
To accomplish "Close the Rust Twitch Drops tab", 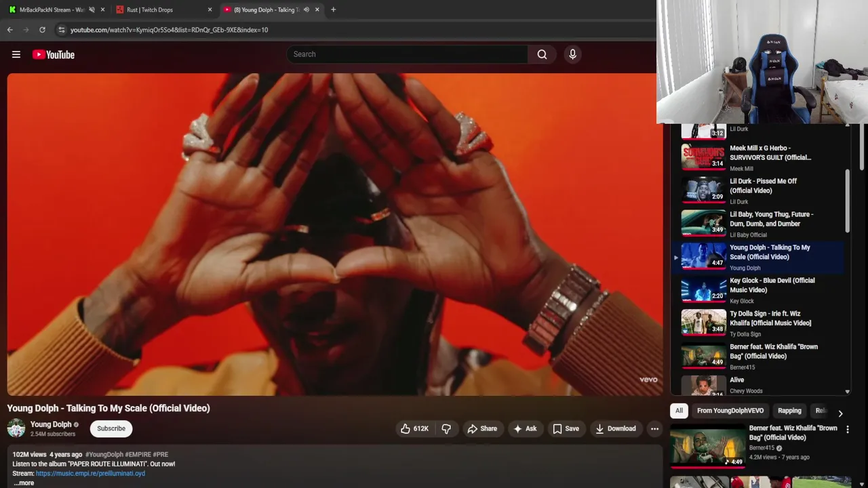I will [x=210, y=9].
